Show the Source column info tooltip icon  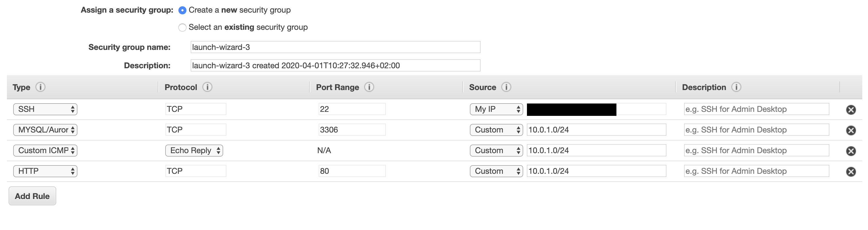pyautogui.click(x=506, y=87)
